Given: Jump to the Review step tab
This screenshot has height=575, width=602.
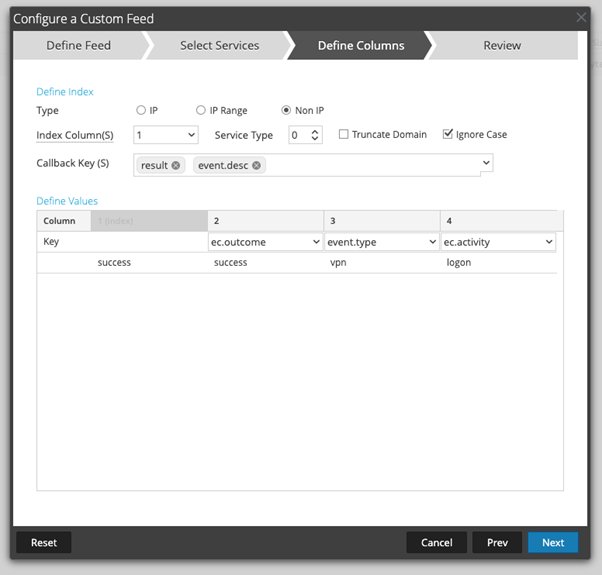Looking at the screenshot, I should click(501, 45).
